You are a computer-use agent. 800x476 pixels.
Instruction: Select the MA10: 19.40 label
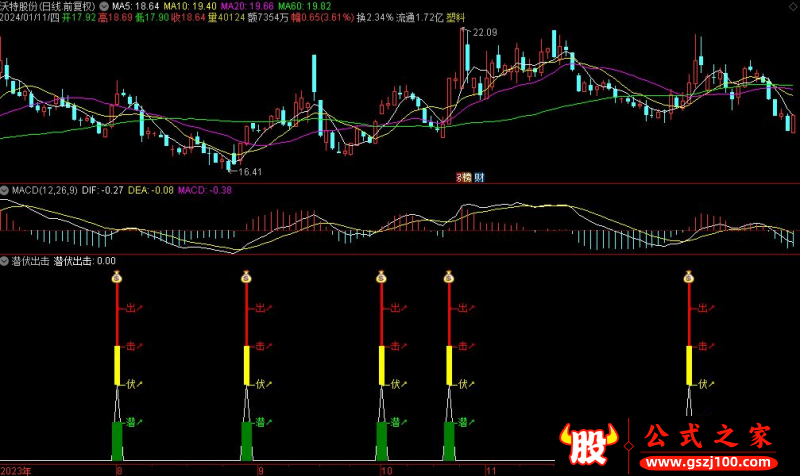click(190, 7)
